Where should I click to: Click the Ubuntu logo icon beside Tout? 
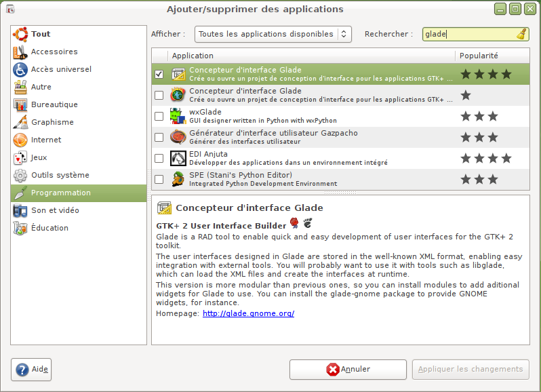tap(20, 34)
